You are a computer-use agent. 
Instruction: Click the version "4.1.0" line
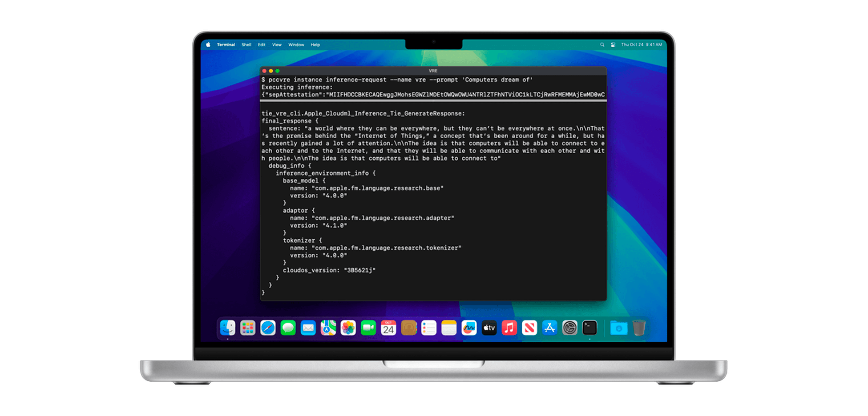[319, 226]
